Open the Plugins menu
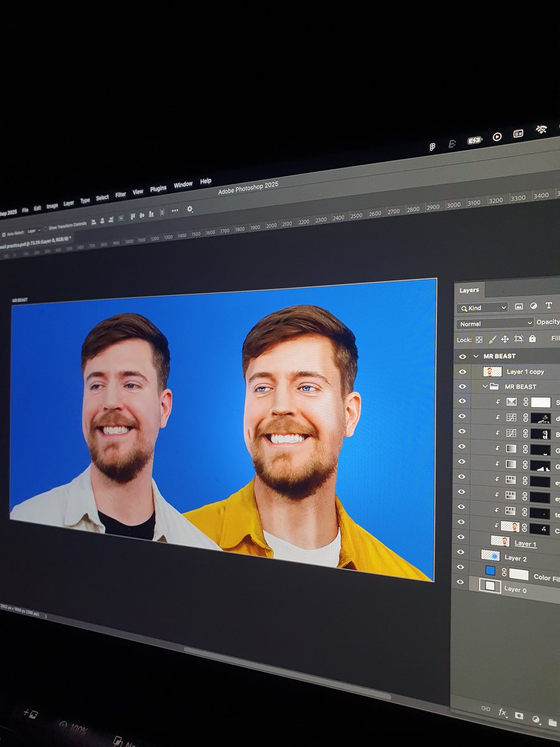This screenshot has height=747, width=560. (x=158, y=189)
